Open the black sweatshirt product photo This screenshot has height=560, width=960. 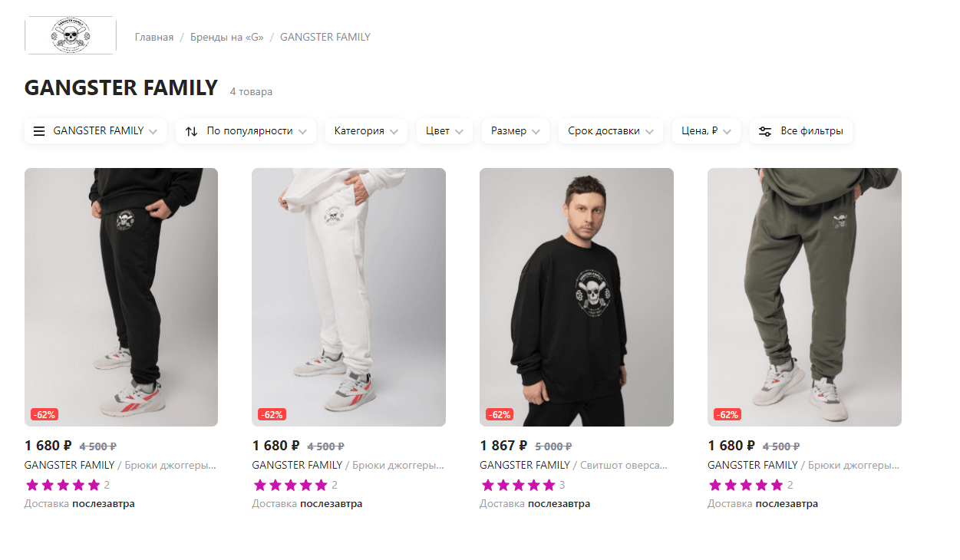tap(576, 297)
